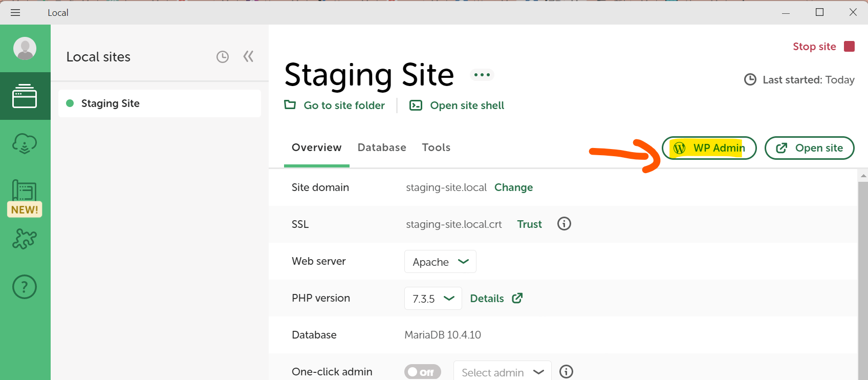The image size is (868, 380).
Task: Open the Local Sites sidebar icon
Action: (x=25, y=96)
